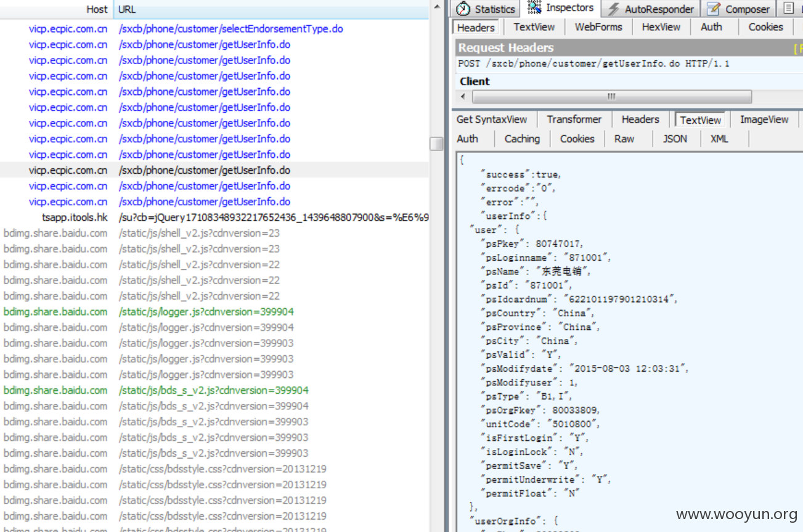Open the HexView request tab

[x=661, y=27]
